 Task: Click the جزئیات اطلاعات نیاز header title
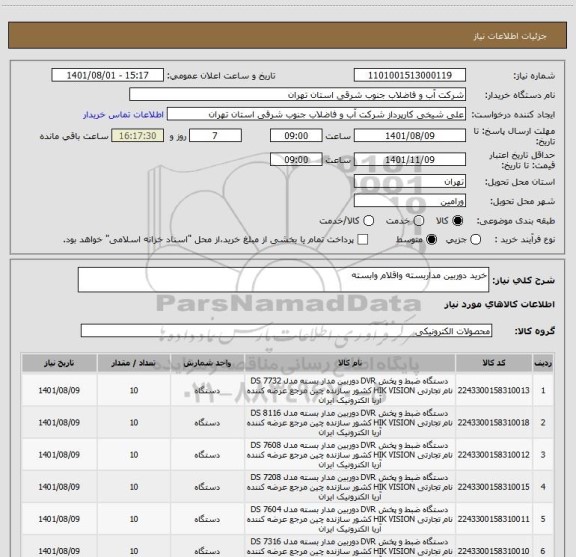tap(510, 36)
